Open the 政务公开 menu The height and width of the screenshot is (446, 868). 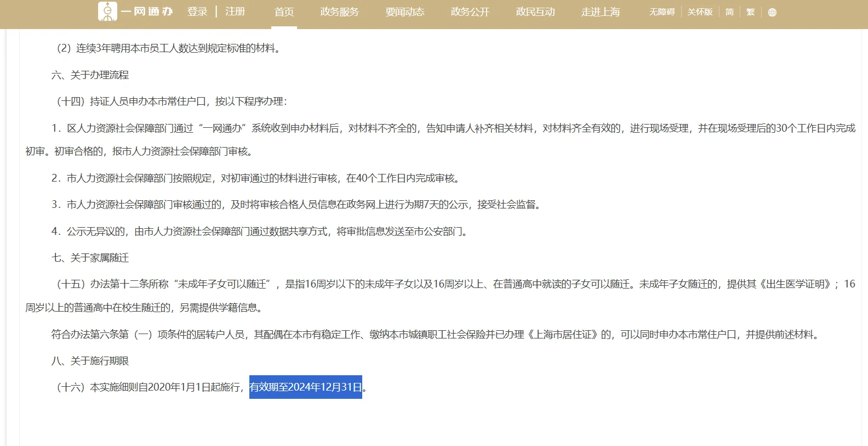(470, 12)
